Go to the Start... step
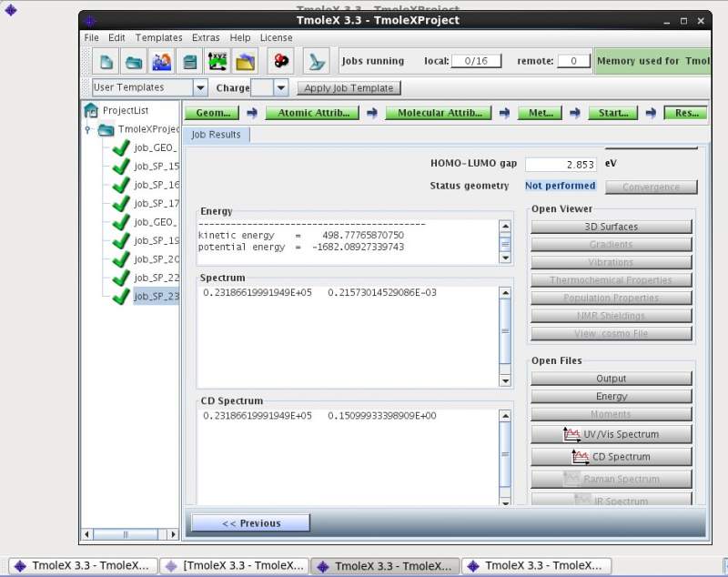Image resolution: width=728 pixels, height=577 pixels. click(613, 113)
